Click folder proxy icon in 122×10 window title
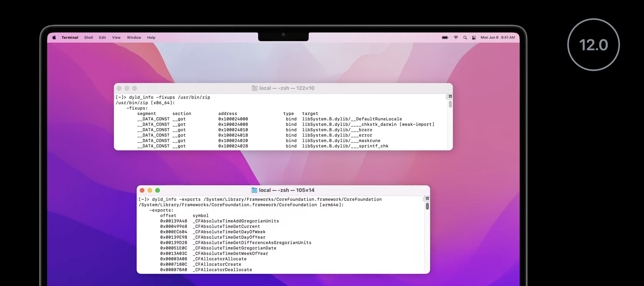Viewport: 644px width, 286px height. [x=254, y=88]
